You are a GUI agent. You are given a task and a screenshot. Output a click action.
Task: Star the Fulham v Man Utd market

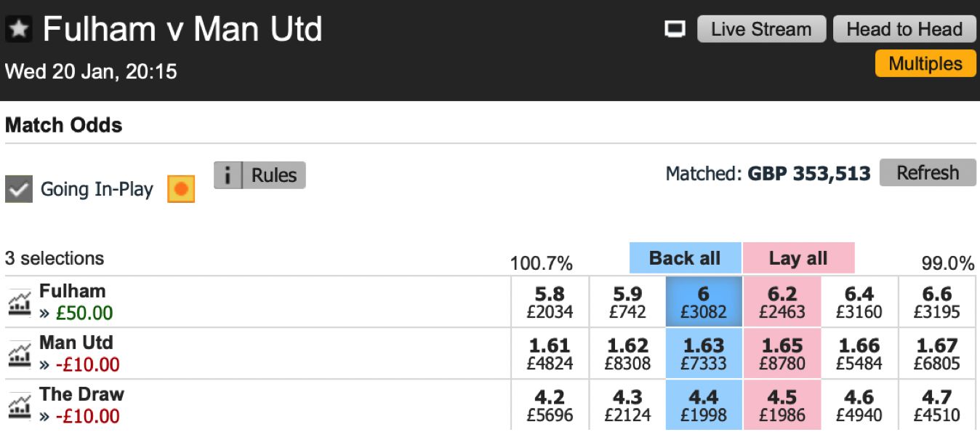coord(19,29)
